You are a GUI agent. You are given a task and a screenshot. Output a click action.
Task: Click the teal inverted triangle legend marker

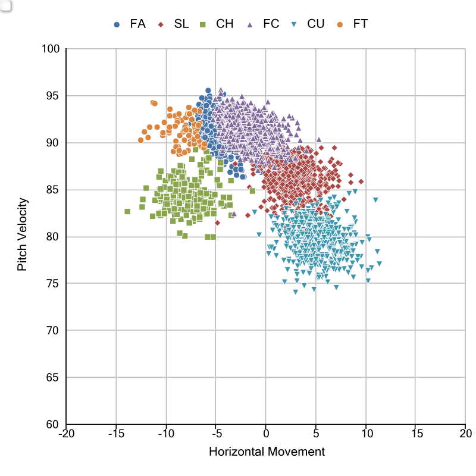click(x=294, y=24)
